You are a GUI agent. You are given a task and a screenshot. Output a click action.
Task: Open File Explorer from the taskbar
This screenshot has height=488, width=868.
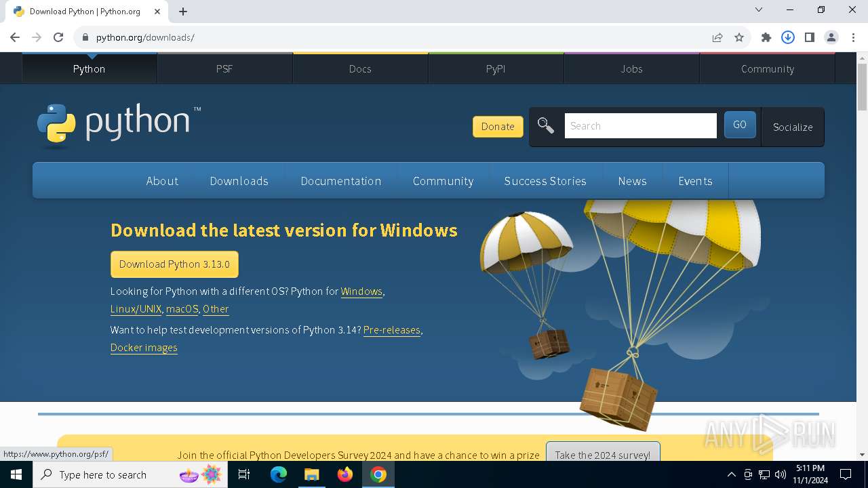pos(311,474)
